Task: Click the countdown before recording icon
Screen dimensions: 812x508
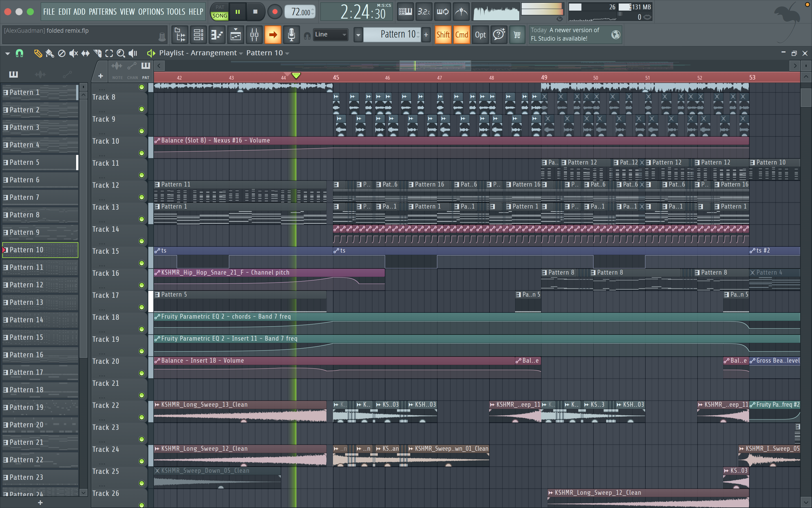Action: (424, 12)
